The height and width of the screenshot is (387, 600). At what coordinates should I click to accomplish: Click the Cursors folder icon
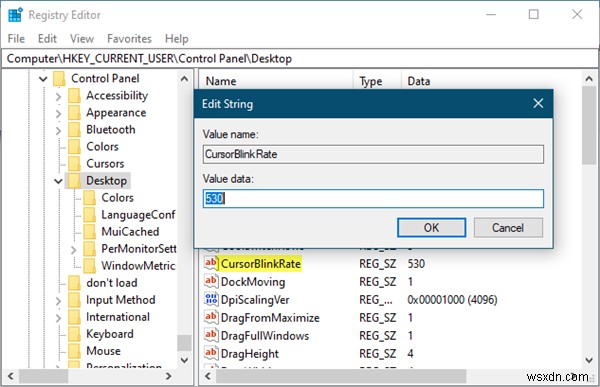tap(74, 163)
